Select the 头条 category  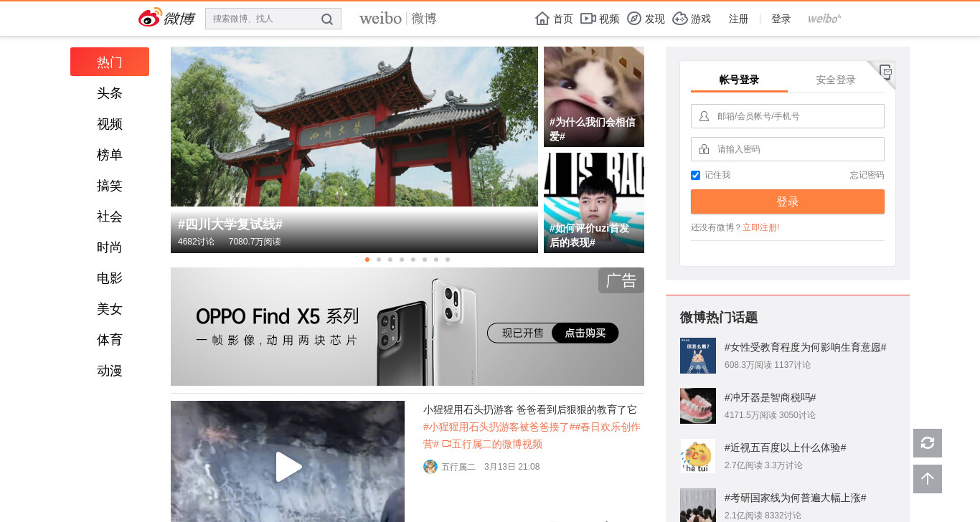(110, 93)
